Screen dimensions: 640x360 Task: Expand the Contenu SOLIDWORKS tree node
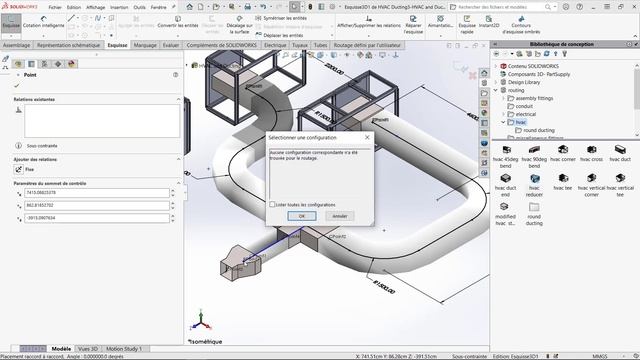pyautogui.click(x=496, y=66)
